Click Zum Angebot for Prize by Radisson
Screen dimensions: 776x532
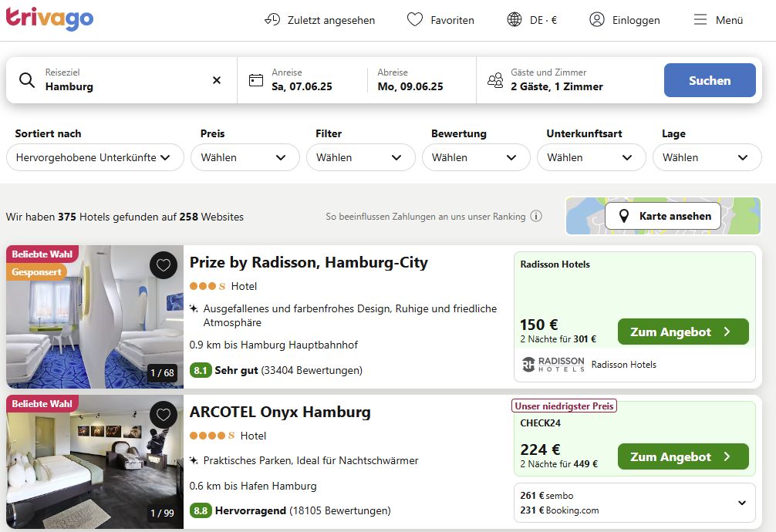(x=683, y=332)
